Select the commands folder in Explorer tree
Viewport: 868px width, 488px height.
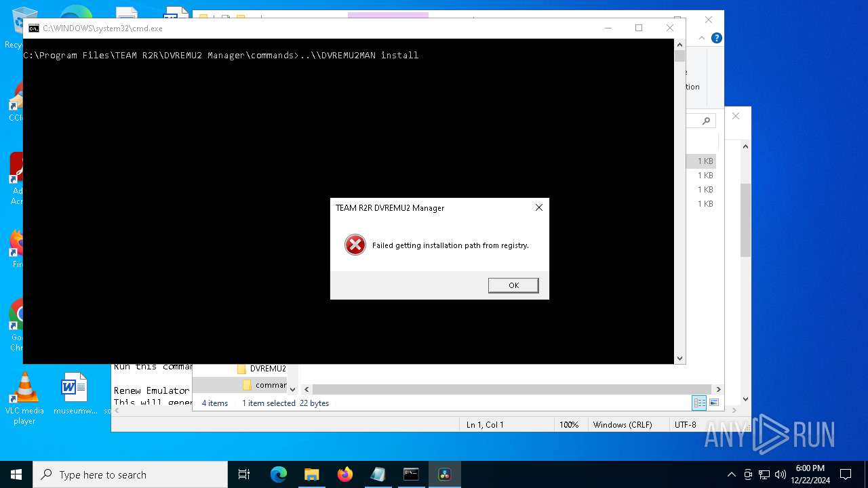pyautogui.click(x=264, y=385)
